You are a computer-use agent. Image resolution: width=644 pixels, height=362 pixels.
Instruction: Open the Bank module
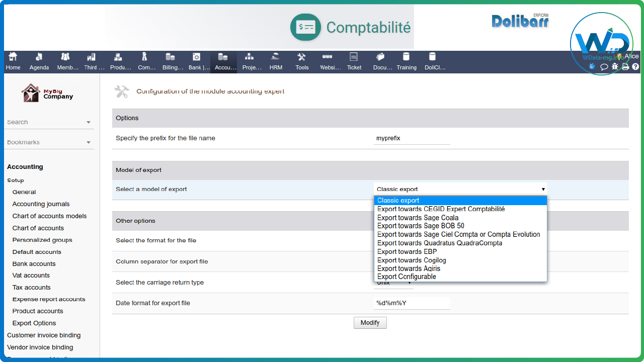[198, 61]
